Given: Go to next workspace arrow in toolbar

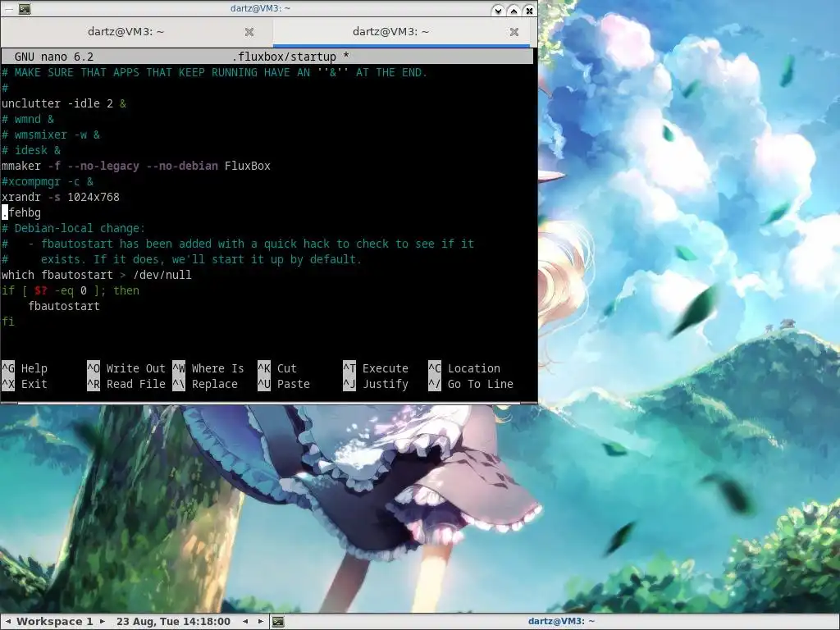Looking at the screenshot, I should (x=103, y=622).
